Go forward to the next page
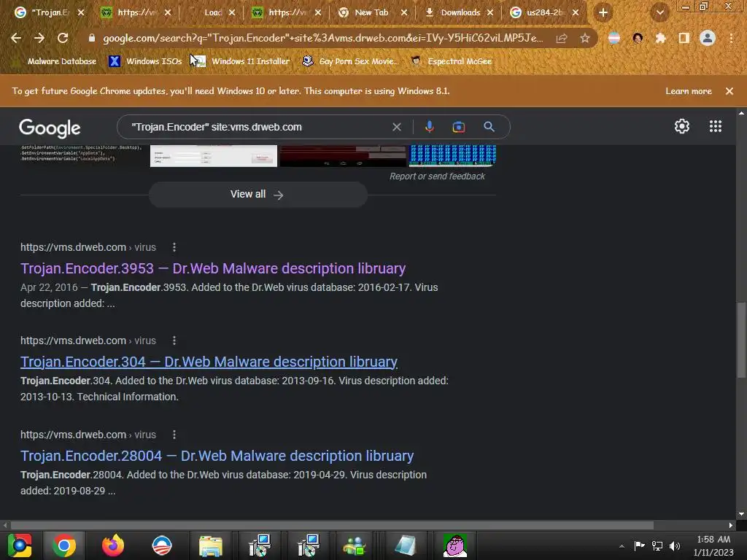 tap(39, 38)
